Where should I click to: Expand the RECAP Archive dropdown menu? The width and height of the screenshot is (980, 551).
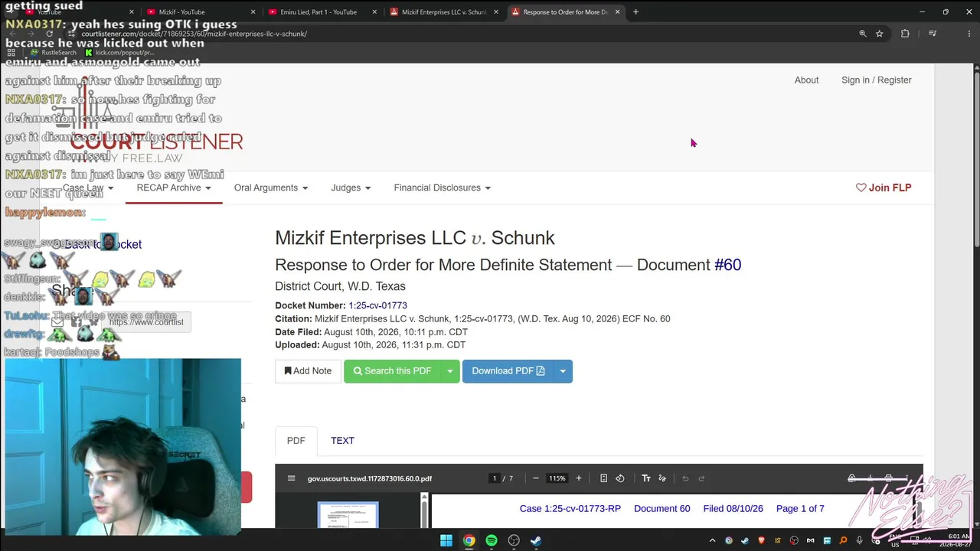point(174,187)
